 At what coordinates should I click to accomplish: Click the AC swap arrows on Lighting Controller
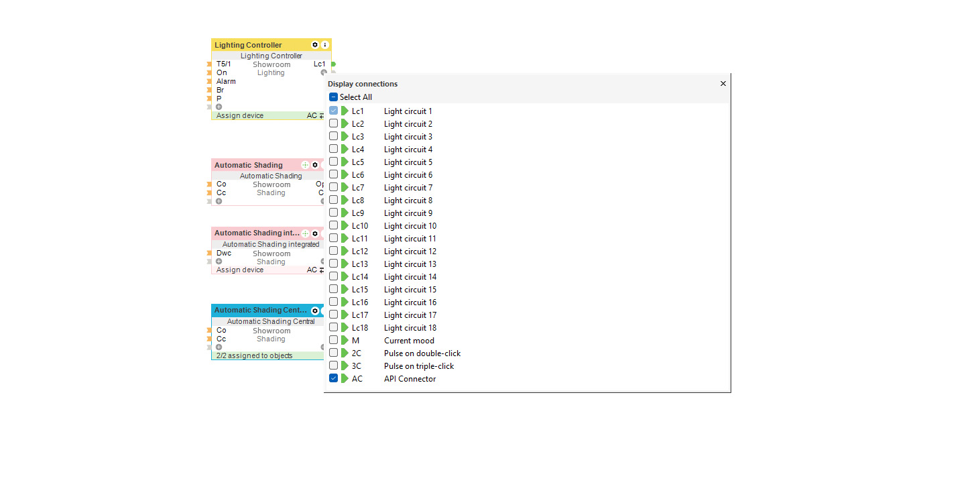321,116
